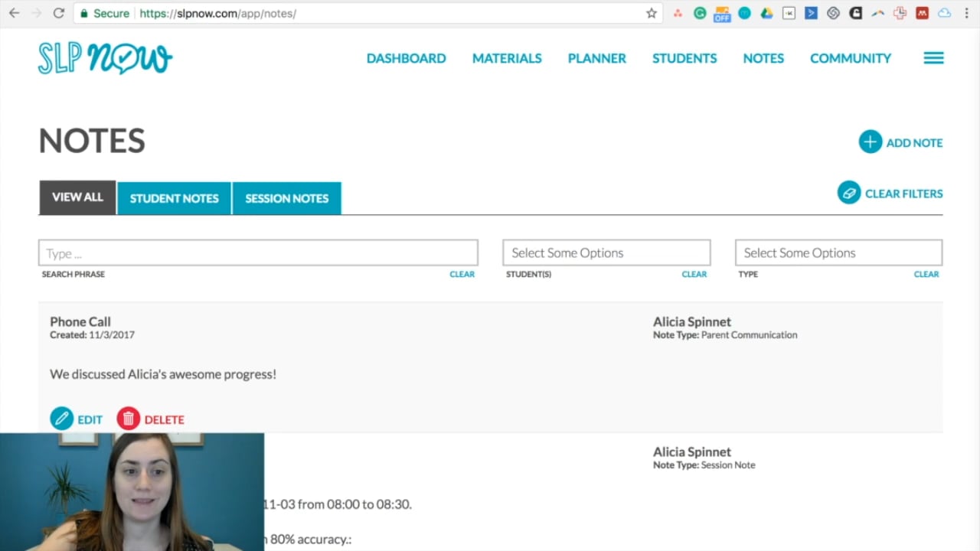Click the trash Delete icon on Phone Call note
The image size is (980, 551).
tap(129, 419)
